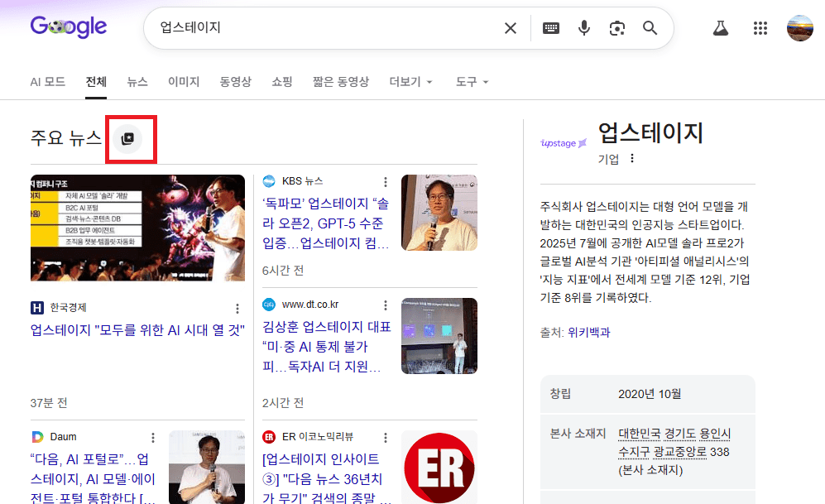Viewport: 825px width, 504px height.
Task: Click the 한국경제 source favicon
Action: (x=37, y=308)
